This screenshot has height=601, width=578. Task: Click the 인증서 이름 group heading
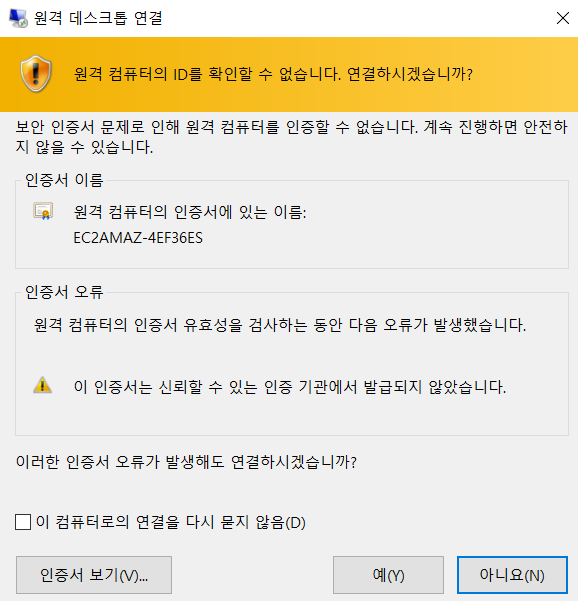pyautogui.click(x=64, y=180)
